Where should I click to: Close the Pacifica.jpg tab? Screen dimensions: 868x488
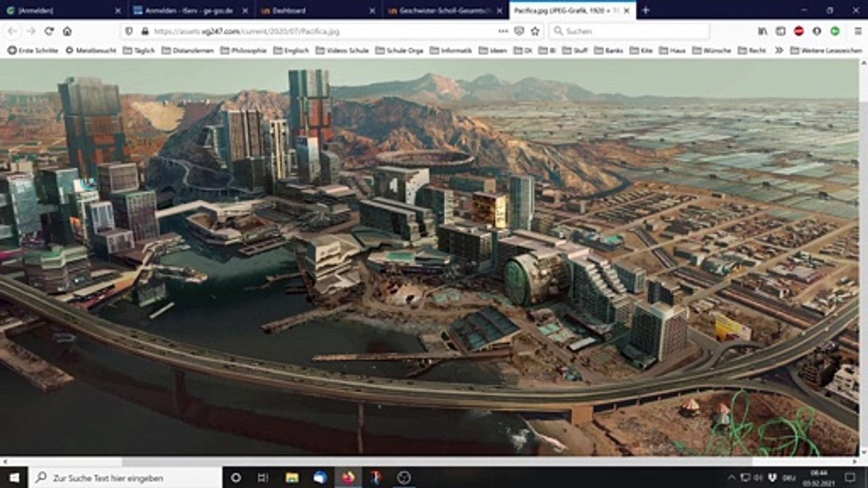point(626,11)
